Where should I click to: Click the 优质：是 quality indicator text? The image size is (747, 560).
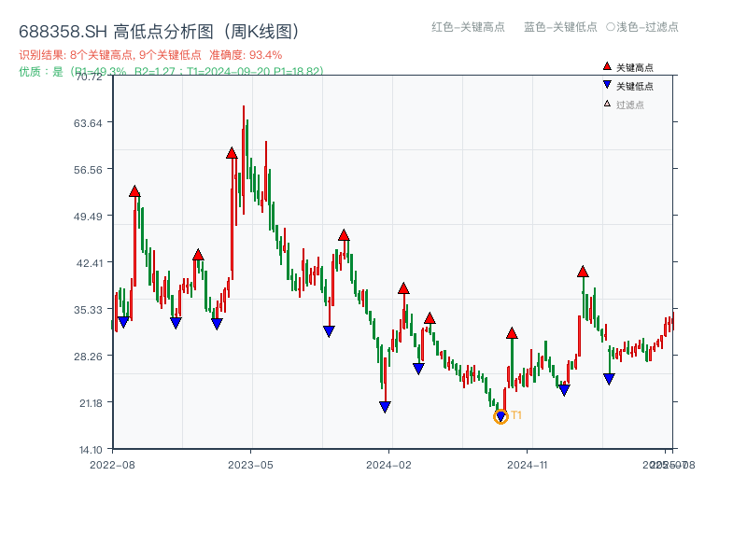point(42,71)
